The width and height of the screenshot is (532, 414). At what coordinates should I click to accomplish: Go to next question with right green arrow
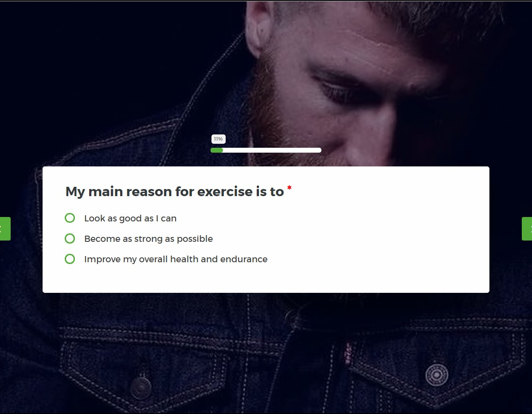coord(527,229)
